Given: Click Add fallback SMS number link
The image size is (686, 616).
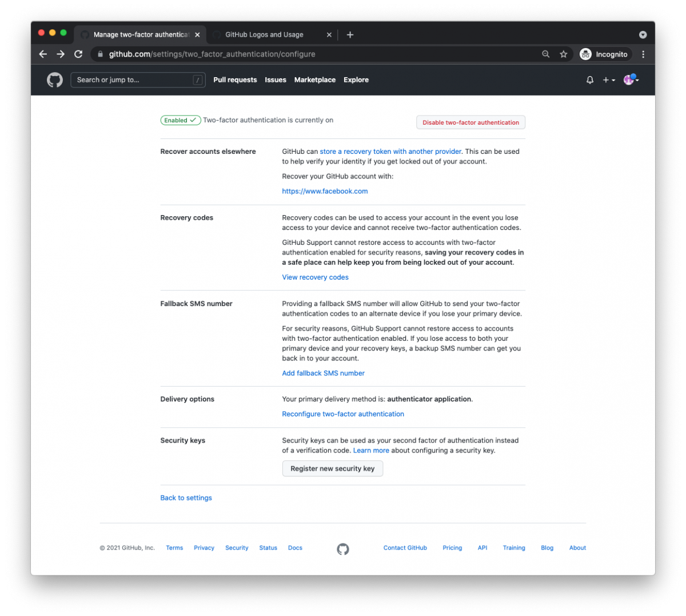Looking at the screenshot, I should [323, 373].
